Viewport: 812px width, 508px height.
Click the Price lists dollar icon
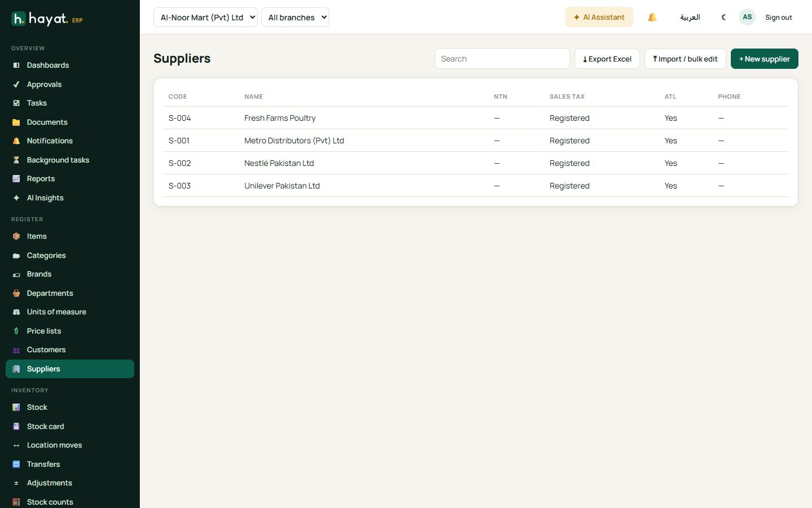click(x=16, y=331)
